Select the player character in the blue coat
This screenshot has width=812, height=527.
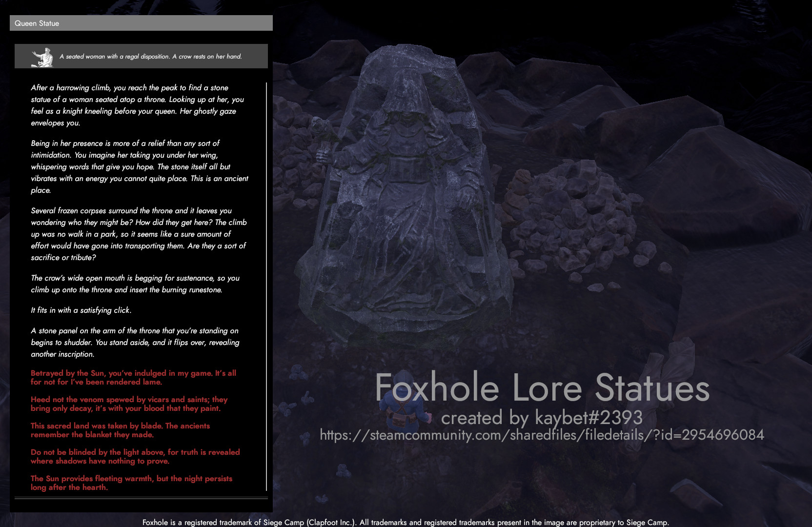pyautogui.click(x=405, y=407)
